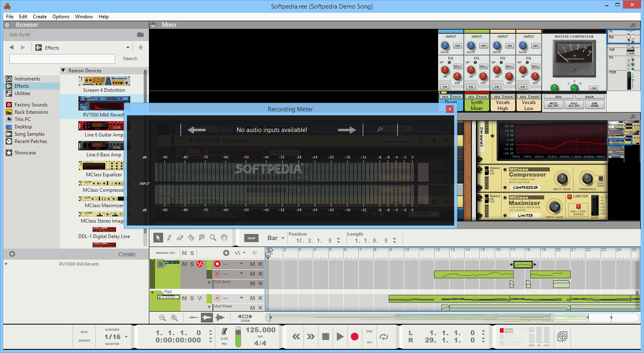Click the tempo 125.000 field
This screenshot has width=644, height=353.
click(261, 330)
